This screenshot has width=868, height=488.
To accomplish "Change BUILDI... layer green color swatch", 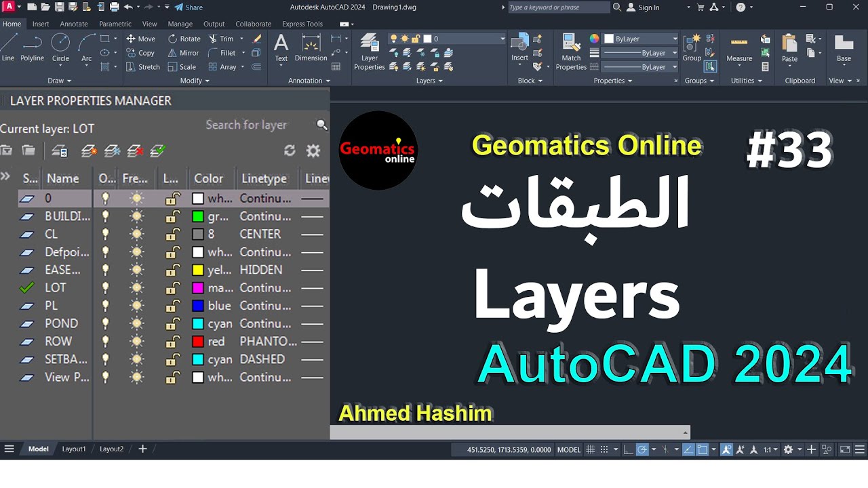I will [197, 217].
